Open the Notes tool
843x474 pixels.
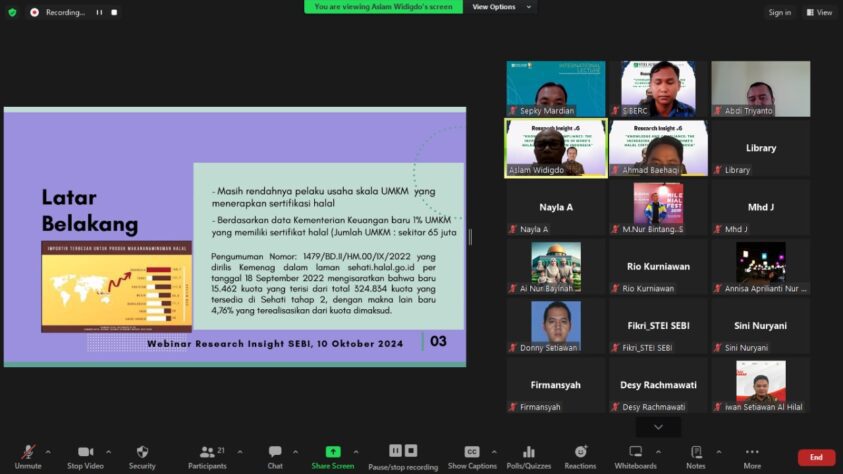(x=695, y=453)
